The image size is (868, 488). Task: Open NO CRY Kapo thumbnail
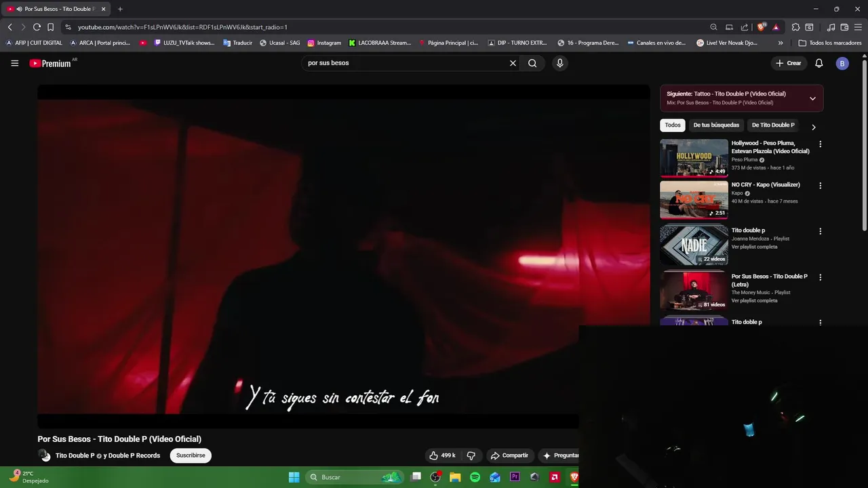[694, 199]
